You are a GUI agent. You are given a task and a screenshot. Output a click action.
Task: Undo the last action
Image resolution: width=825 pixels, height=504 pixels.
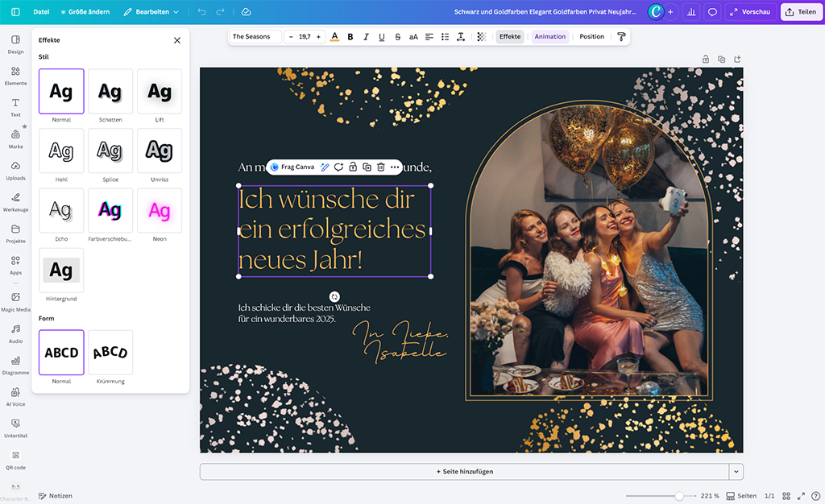202,11
